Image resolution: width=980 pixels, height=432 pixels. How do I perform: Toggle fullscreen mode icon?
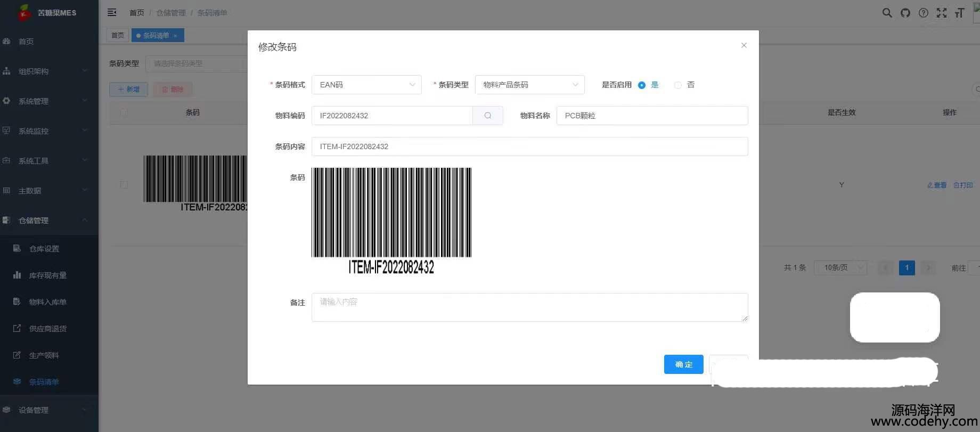point(942,13)
